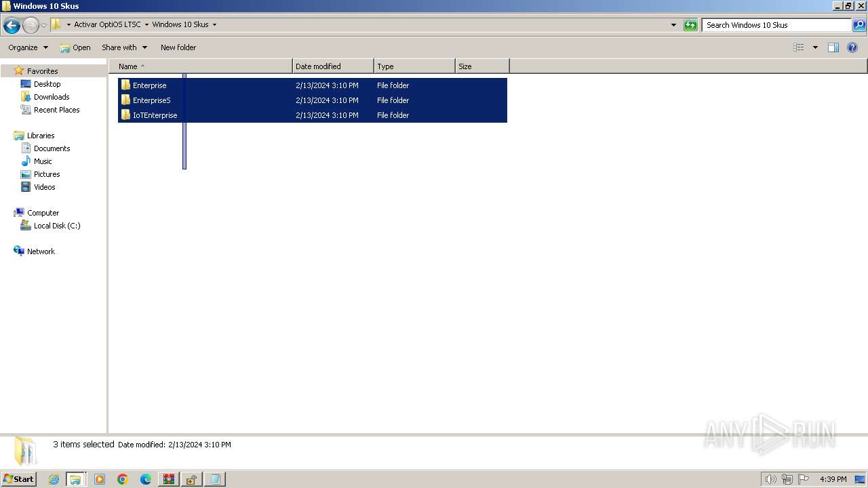Go to Desktop in Favorites

tap(47, 84)
